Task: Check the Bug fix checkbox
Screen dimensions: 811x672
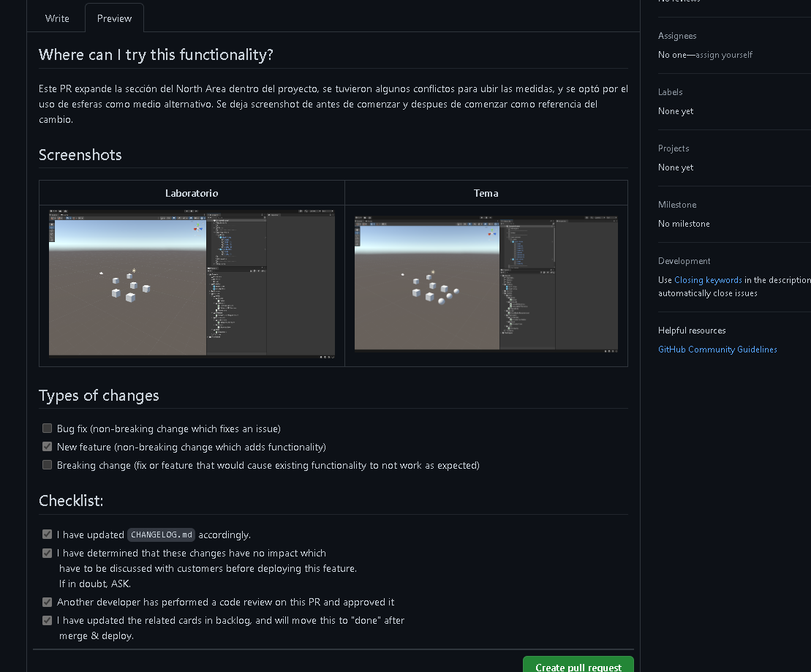Action: 48,429
